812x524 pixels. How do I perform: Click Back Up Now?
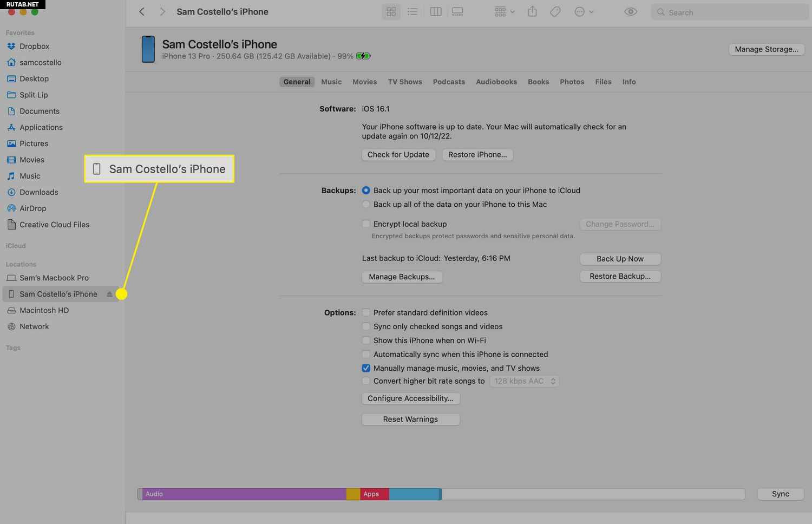pyautogui.click(x=620, y=259)
